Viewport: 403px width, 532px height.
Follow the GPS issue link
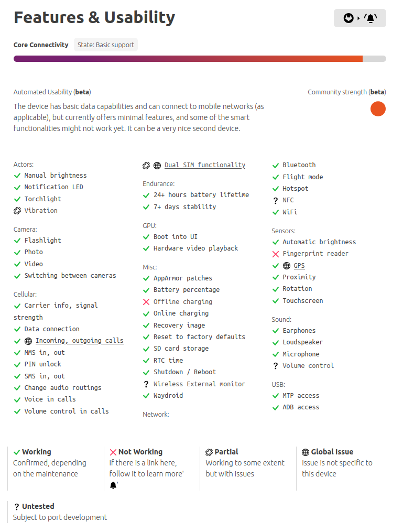299,266
